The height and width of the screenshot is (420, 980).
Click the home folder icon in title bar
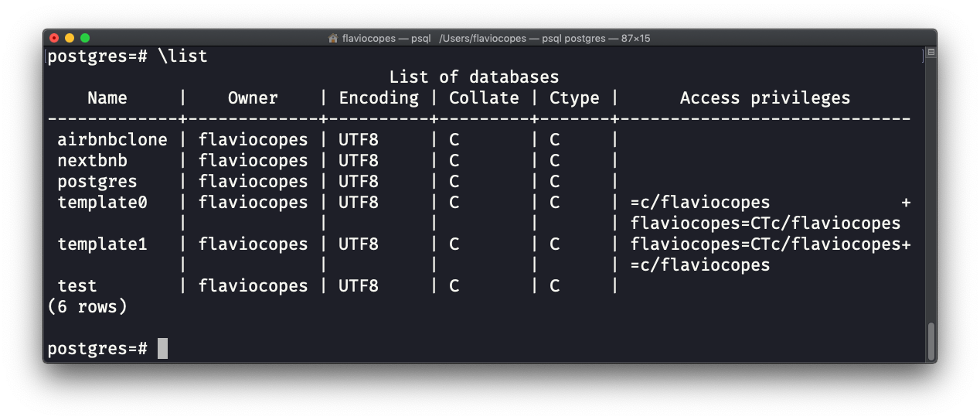[333, 38]
